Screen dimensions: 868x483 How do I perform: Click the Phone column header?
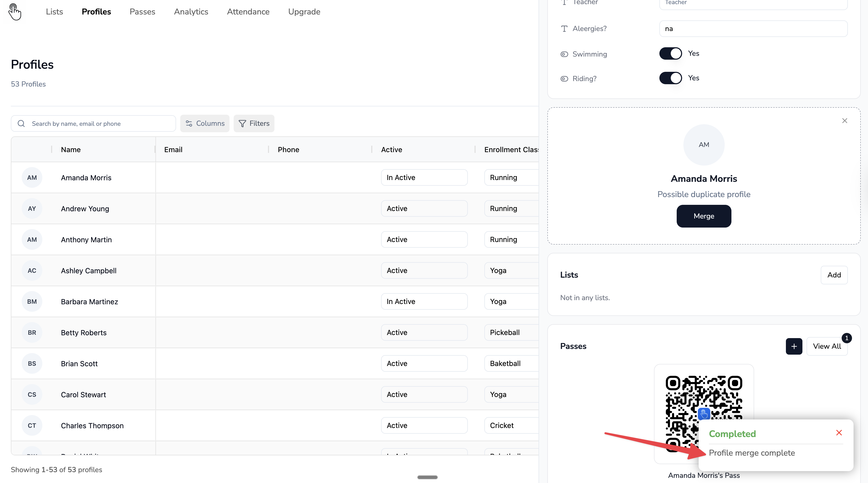click(x=288, y=150)
